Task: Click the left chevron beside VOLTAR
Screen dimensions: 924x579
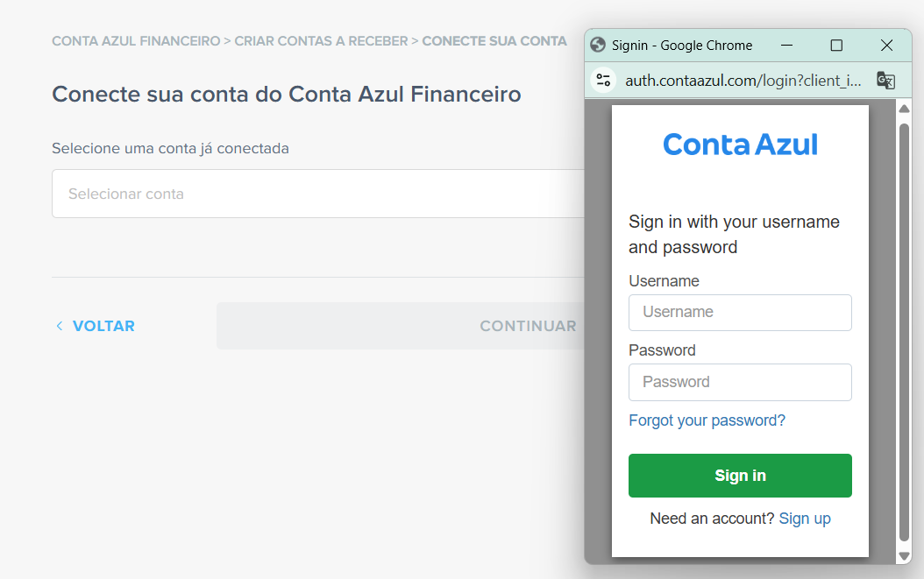Action: point(59,326)
